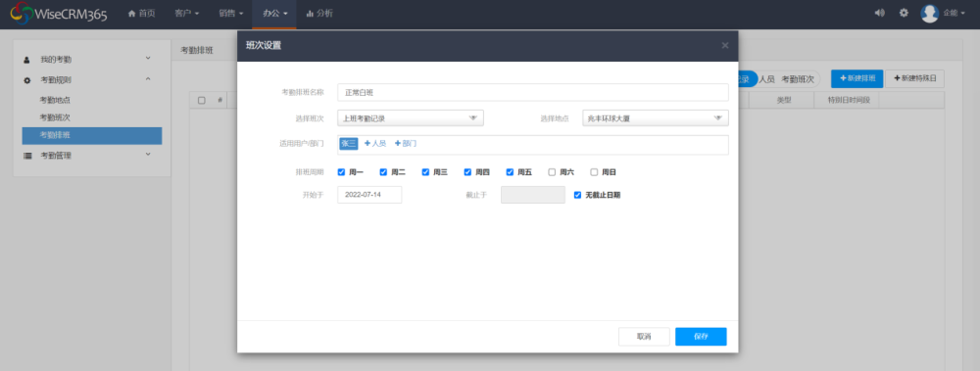Open the 销售 menu

[231, 13]
